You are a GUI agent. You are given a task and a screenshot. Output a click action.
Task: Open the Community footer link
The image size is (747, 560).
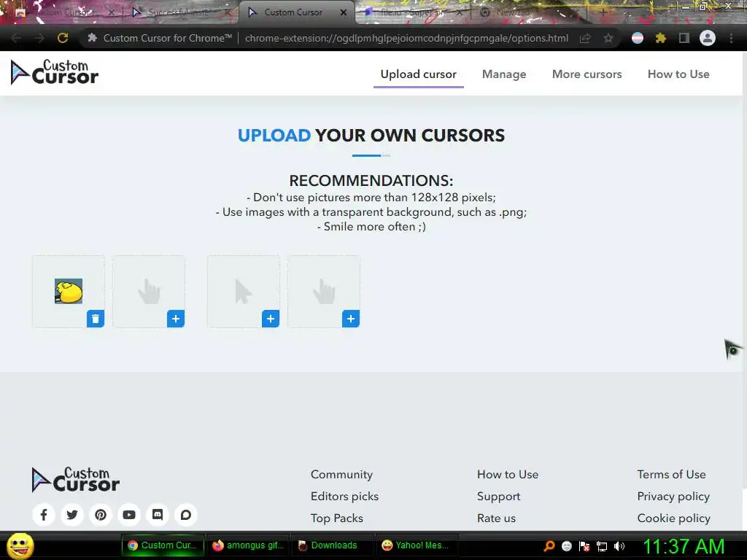pyautogui.click(x=341, y=474)
